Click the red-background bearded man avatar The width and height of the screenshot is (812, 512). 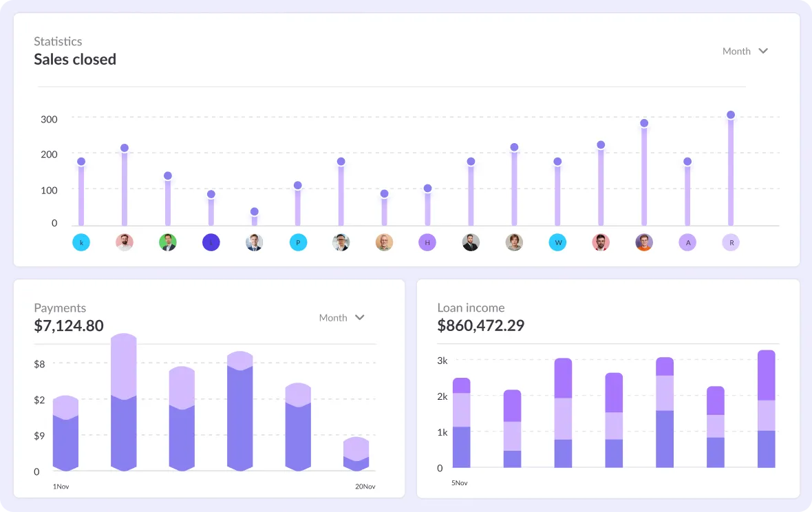(x=601, y=242)
